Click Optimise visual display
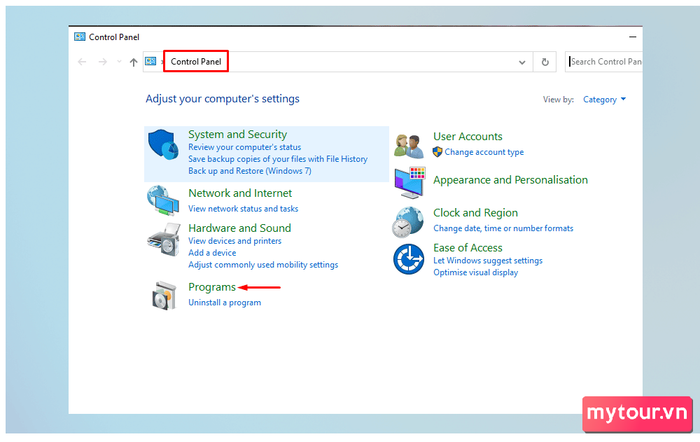The image size is (700, 442). (475, 272)
